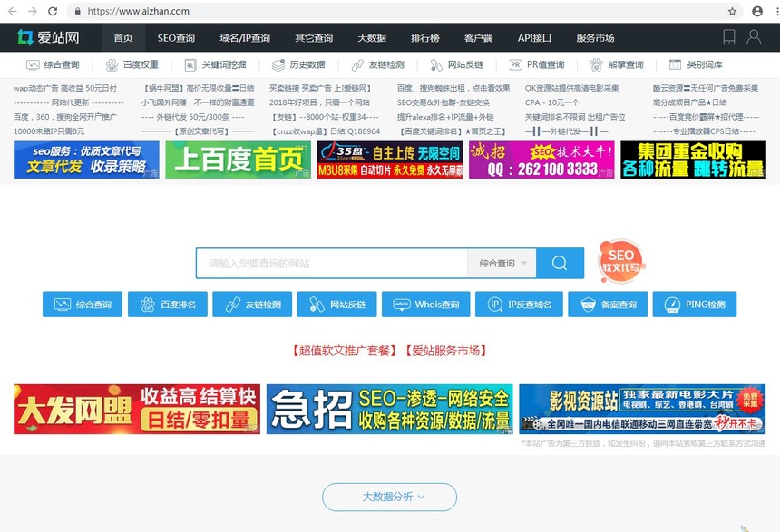The height and width of the screenshot is (532, 780).
Task: Open the 超值软文推广套餐 link
Action: (344, 351)
